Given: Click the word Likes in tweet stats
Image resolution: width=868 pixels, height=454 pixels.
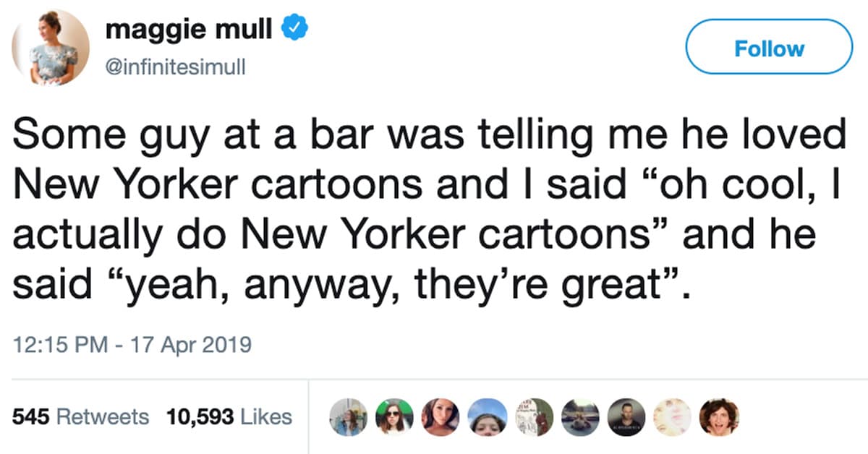Looking at the screenshot, I should [x=265, y=416].
